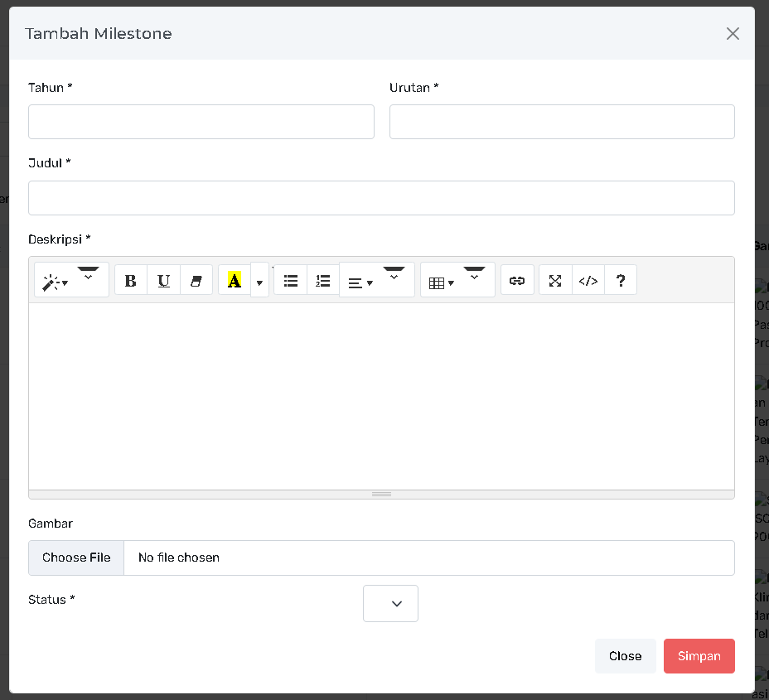
Task: Click the Simpan button
Action: [699, 656]
